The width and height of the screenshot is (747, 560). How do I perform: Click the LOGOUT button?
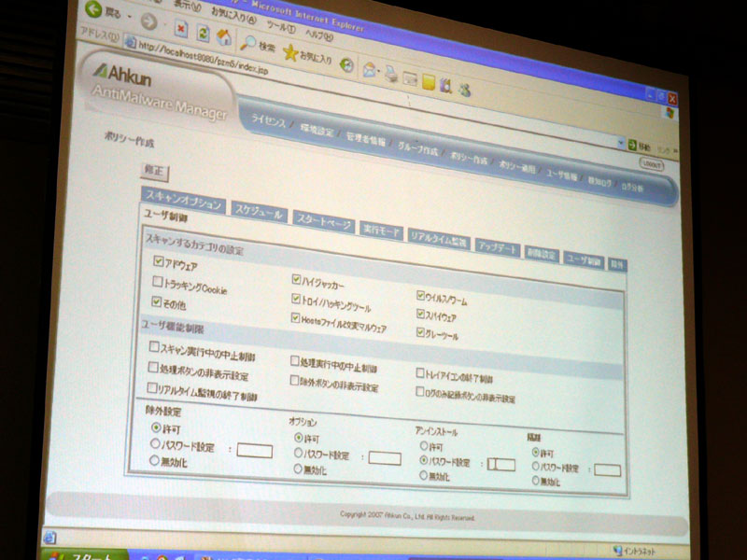651,165
